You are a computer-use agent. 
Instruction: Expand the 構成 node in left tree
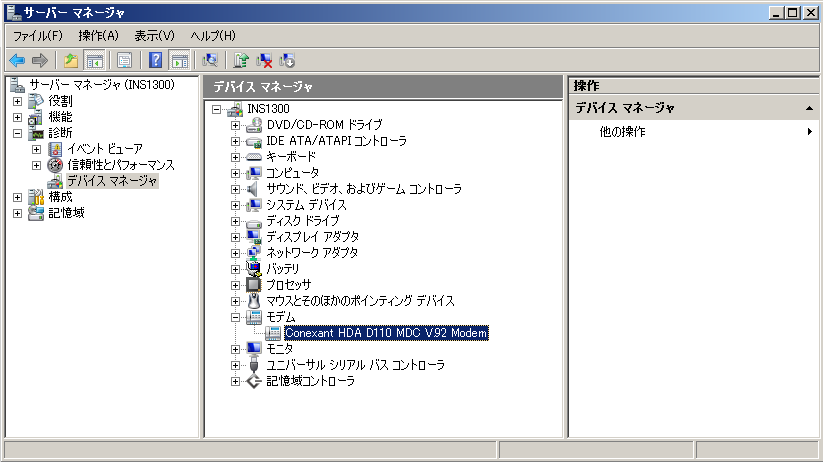coord(17,197)
